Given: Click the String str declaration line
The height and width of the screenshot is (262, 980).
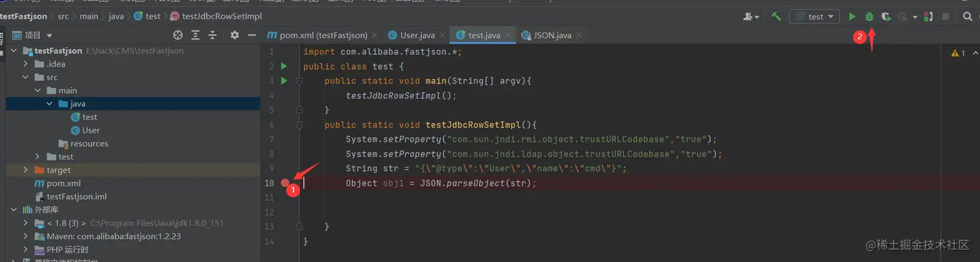Looking at the screenshot, I should point(486,168).
